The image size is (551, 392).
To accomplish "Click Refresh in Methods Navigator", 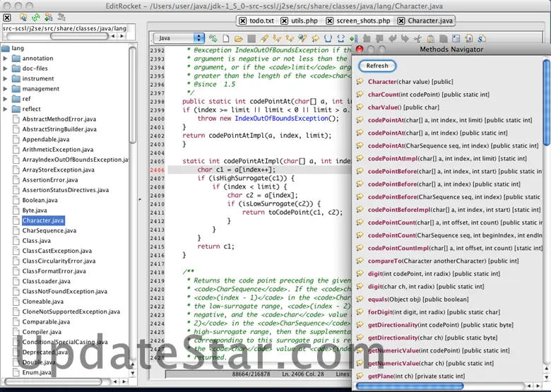I will 377,66.
